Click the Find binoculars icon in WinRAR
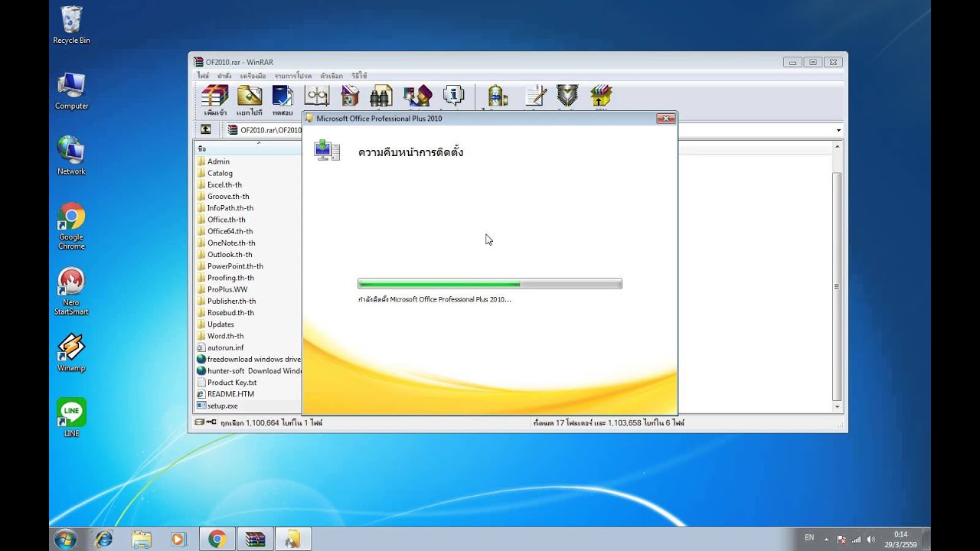980x551 pixels. point(381,96)
